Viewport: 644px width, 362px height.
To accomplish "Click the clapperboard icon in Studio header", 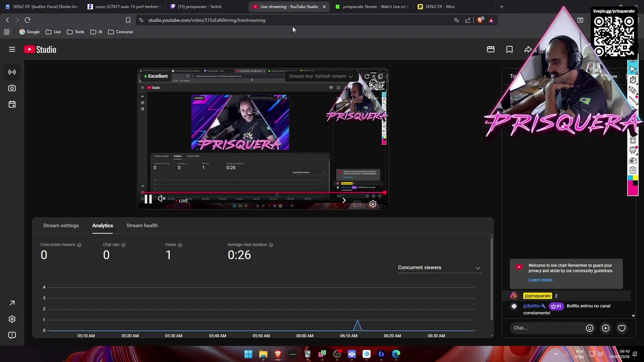I will click(x=491, y=49).
